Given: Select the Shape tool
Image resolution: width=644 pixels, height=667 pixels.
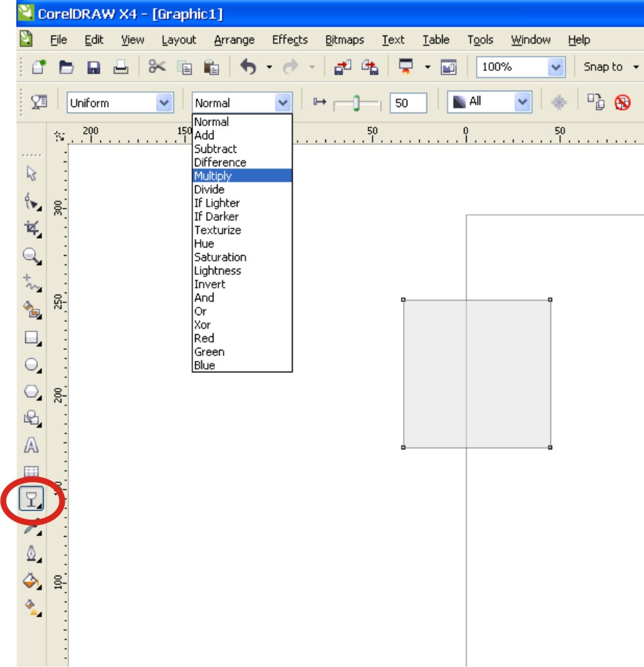Looking at the screenshot, I should click(32, 201).
